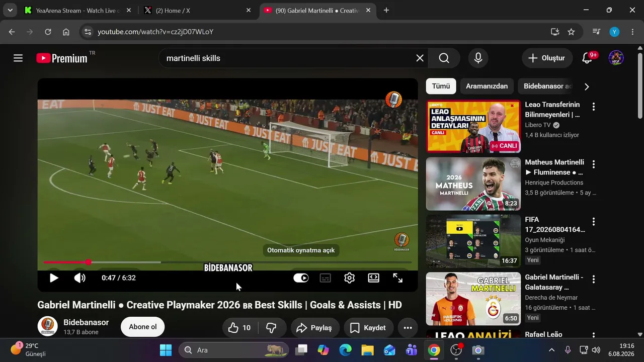This screenshot has height=362, width=644.
Task: Open the media controls toolbar icon
Action: click(596, 32)
